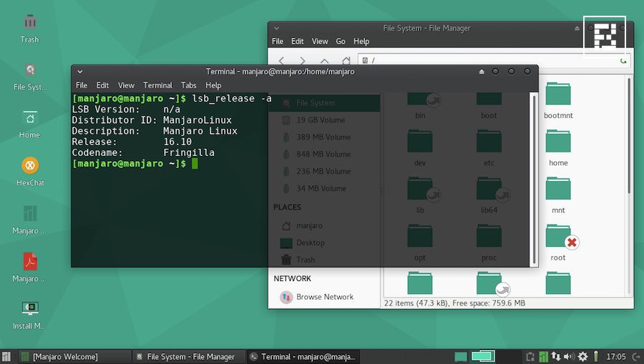
Task: Open the Go menu in File Manager
Action: coord(341,41)
